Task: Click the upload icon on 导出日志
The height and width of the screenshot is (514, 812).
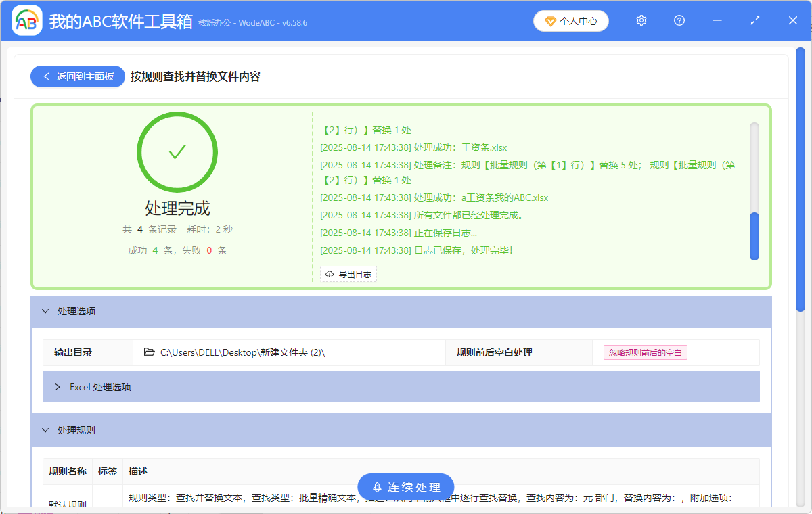Action: tap(329, 274)
